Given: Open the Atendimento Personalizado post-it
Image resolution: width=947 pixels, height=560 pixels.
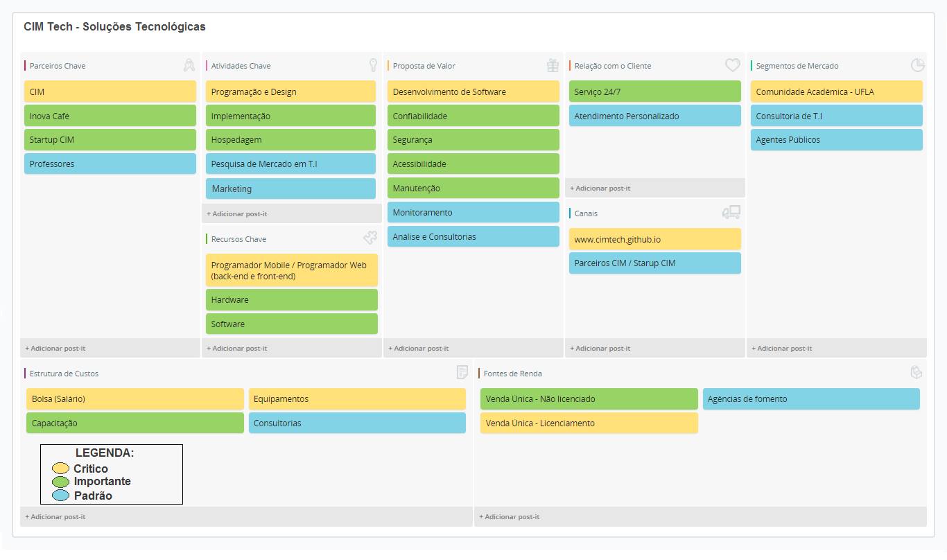Looking at the screenshot, I should point(655,116).
